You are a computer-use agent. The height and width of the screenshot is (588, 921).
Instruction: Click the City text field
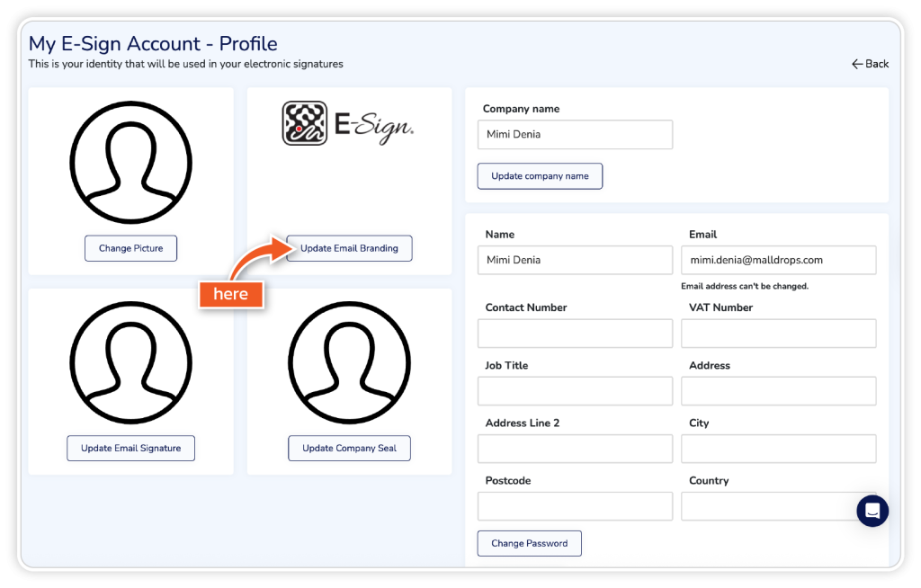click(778, 449)
